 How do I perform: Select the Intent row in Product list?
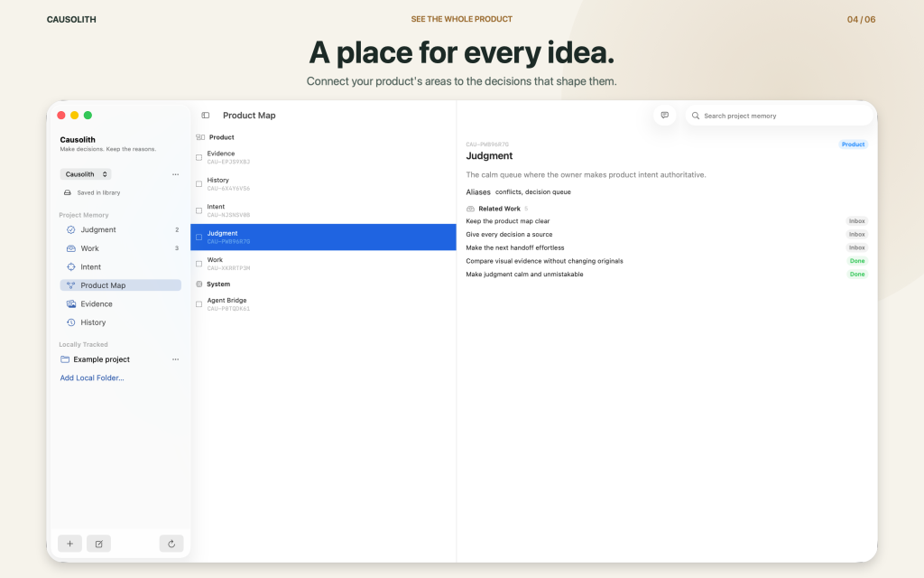click(x=323, y=210)
